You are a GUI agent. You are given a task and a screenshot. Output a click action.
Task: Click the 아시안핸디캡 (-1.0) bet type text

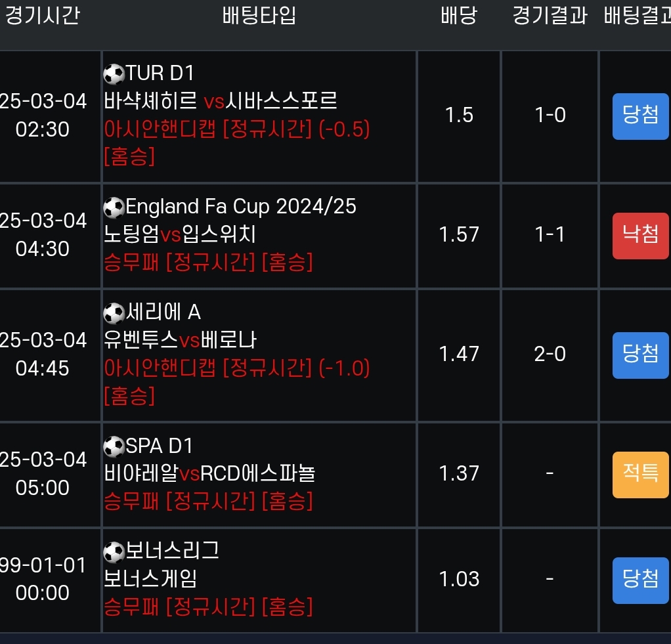[237, 369]
